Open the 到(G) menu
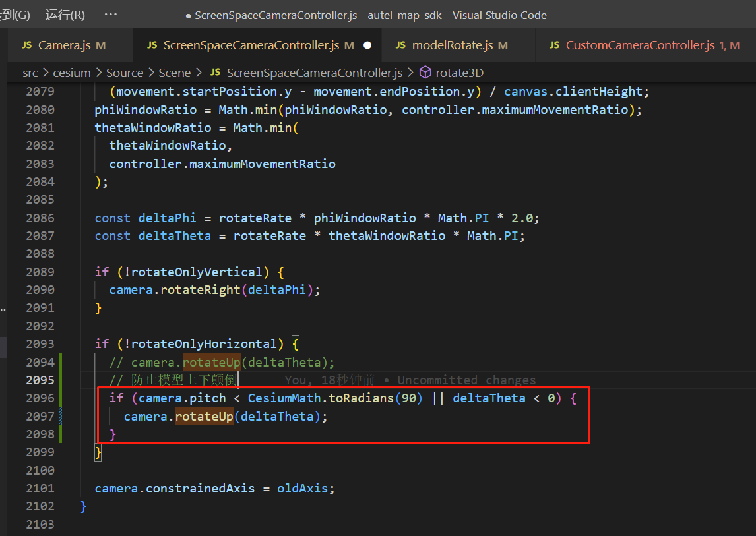Image resolution: width=756 pixels, height=536 pixels. pyautogui.click(x=15, y=15)
